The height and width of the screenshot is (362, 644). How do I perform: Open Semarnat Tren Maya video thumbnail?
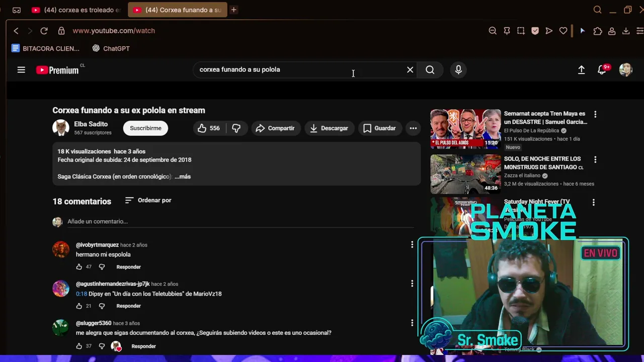pos(465,129)
